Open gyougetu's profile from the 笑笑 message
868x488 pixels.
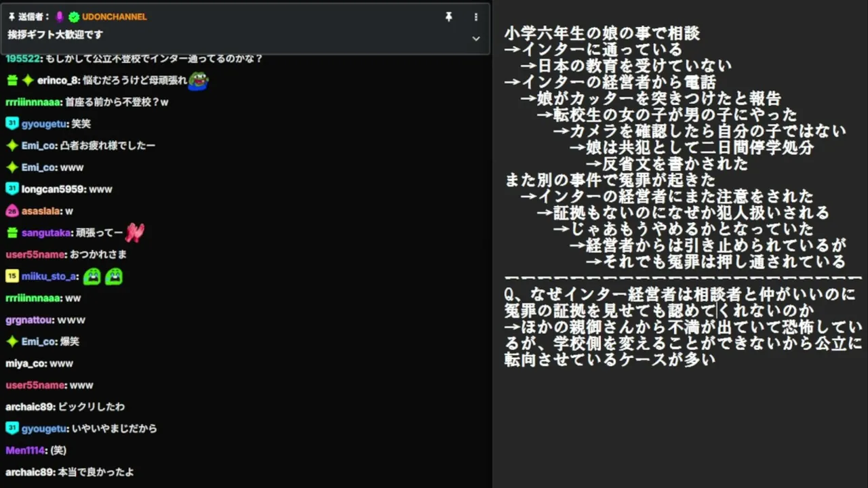tap(43, 124)
